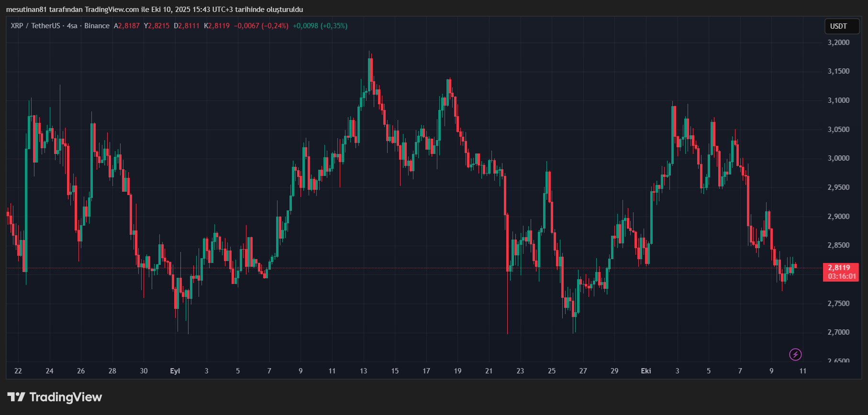Click the Y2,8215 high price value
The height and width of the screenshot is (415, 868).
157,26
